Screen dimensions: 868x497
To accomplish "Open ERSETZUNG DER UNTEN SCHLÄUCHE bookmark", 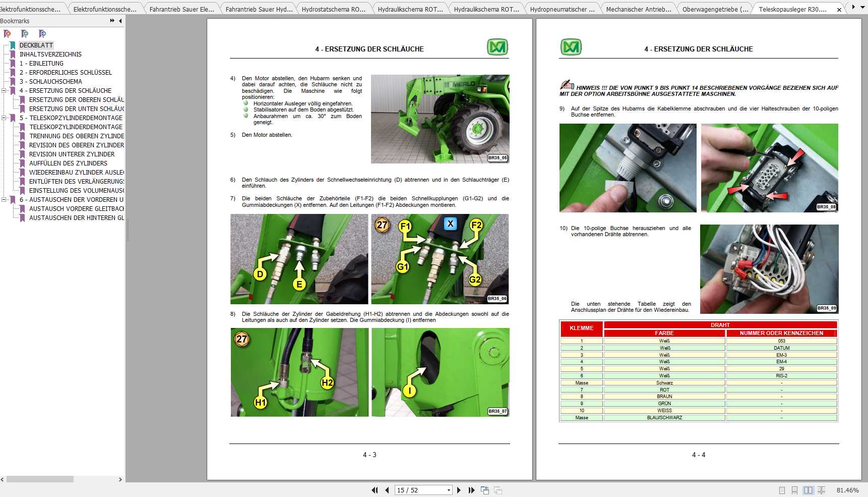I will (x=77, y=109).
